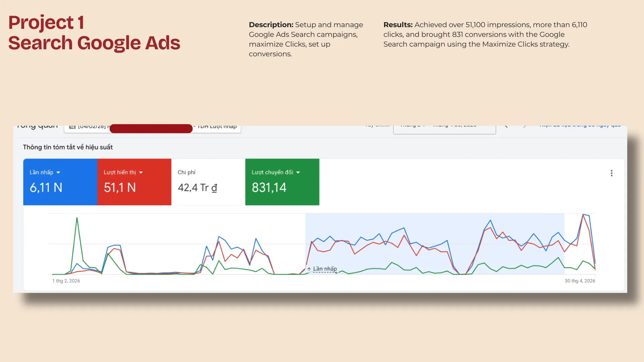The height and width of the screenshot is (362, 644).
Task: Expand the Lượt hiển thị metric dropdown arrow
Action: coord(141,173)
